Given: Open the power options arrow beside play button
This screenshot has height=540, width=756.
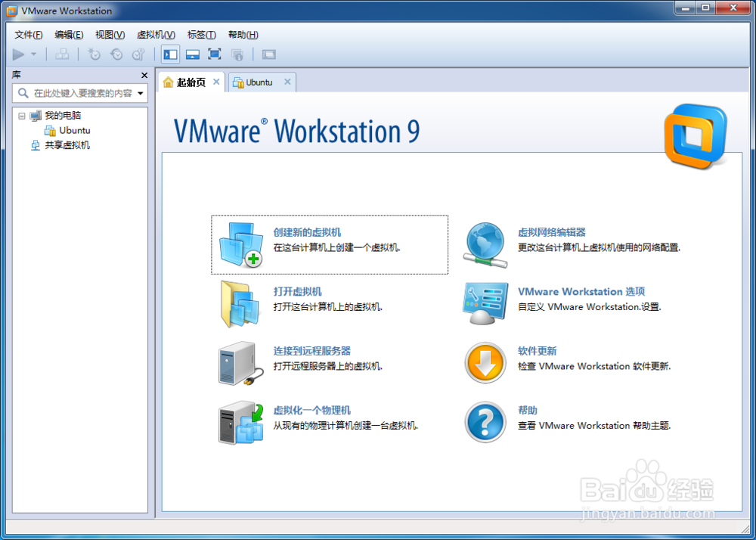Looking at the screenshot, I should tap(34, 54).
